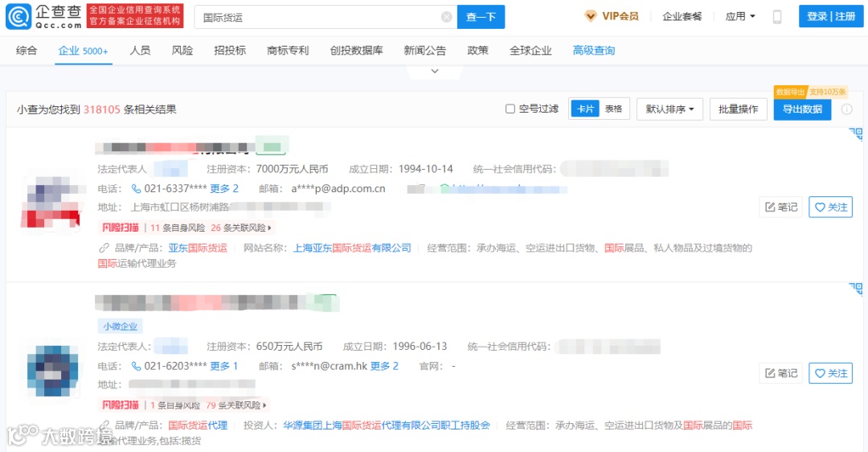Click the Qcc.com logo icon
This screenshot has height=452, width=868.
pyautogui.click(x=18, y=17)
